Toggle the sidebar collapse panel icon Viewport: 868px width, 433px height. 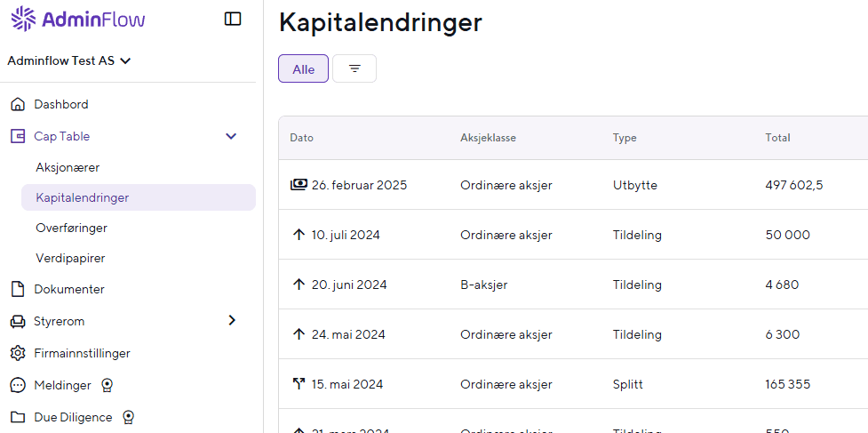coord(233,19)
